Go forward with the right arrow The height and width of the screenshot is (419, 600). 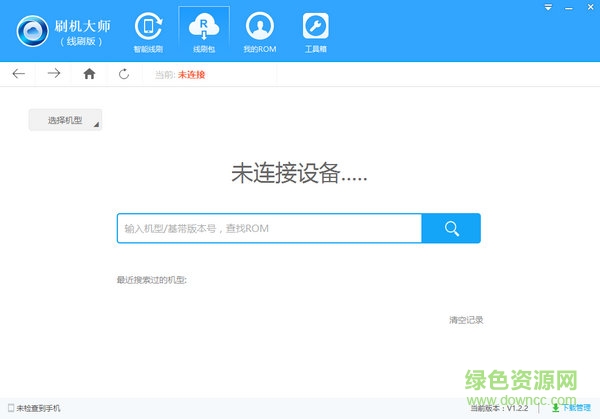(x=54, y=73)
